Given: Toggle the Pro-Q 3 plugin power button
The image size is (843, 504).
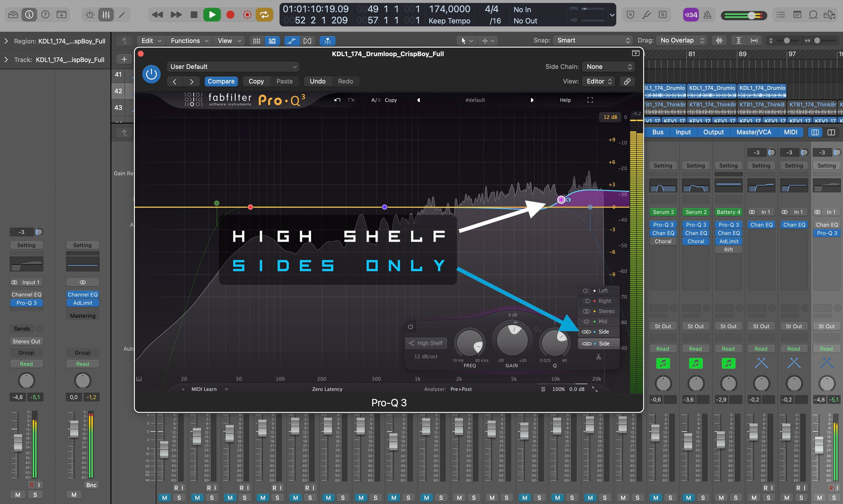Looking at the screenshot, I should tap(151, 74).
